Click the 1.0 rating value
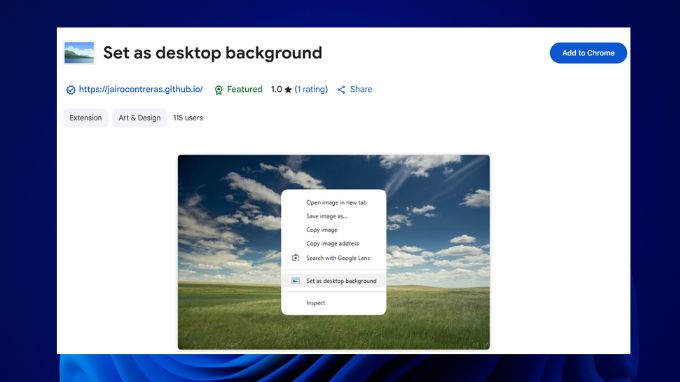 point(277,89)
